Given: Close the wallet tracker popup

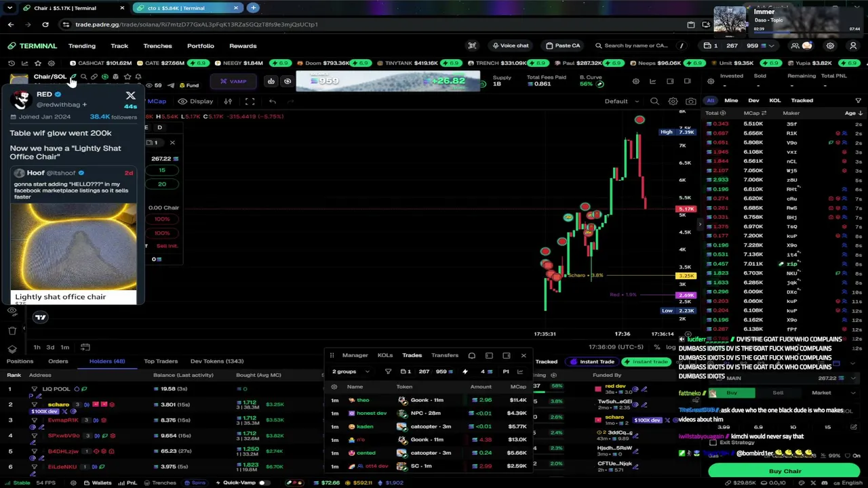Looking at the screenshot, I should pos(524,355).
